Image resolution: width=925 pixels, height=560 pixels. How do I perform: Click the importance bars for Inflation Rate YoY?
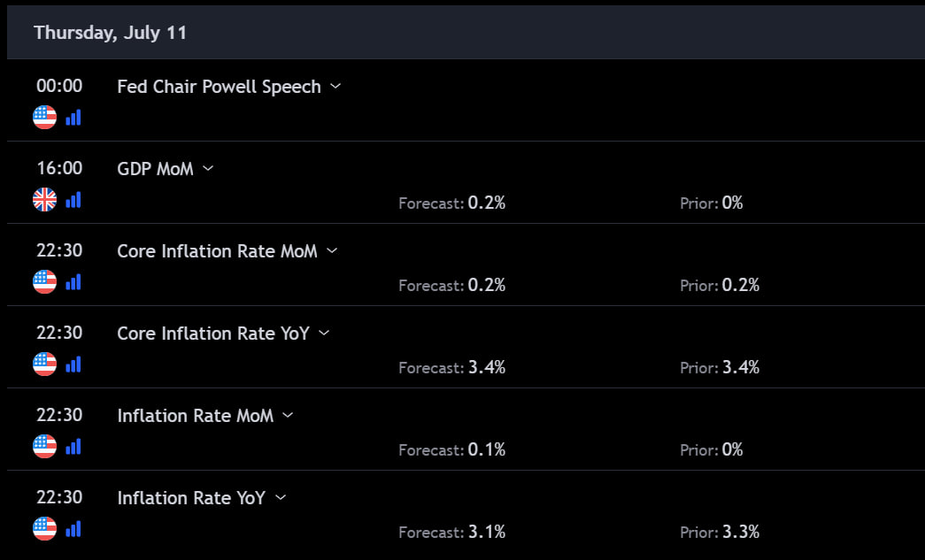[73, 528]
